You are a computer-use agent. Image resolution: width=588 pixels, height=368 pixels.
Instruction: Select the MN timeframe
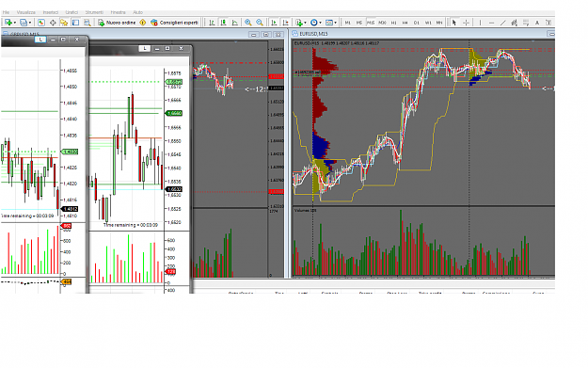tap(439, 23)
